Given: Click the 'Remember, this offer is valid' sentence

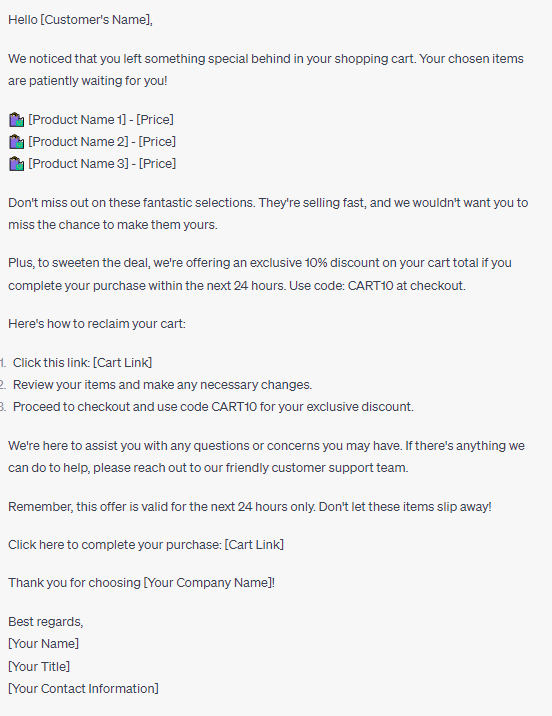Looking at the screenshot, I should tap(250, 507).
